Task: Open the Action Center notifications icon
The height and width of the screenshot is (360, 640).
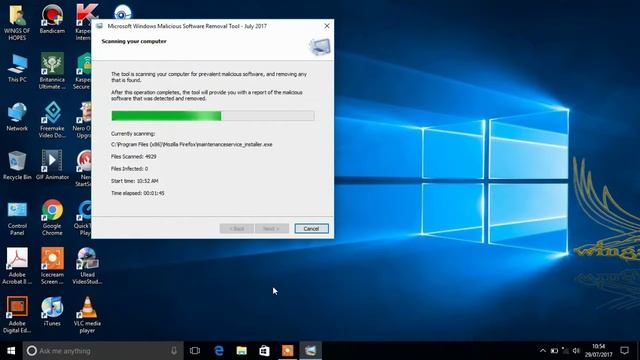Action: tap(624, 351)
